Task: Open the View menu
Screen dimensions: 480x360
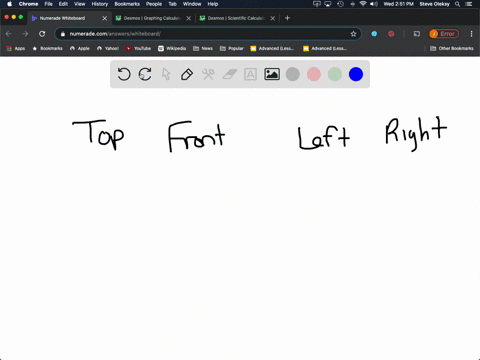Action: click(x=79, y=4)
